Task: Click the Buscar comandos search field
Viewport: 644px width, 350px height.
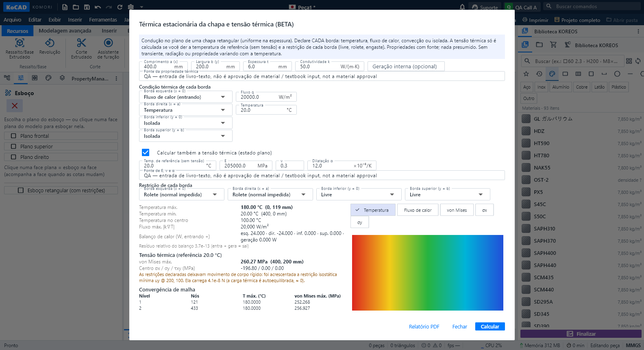Action: point(592,7)
